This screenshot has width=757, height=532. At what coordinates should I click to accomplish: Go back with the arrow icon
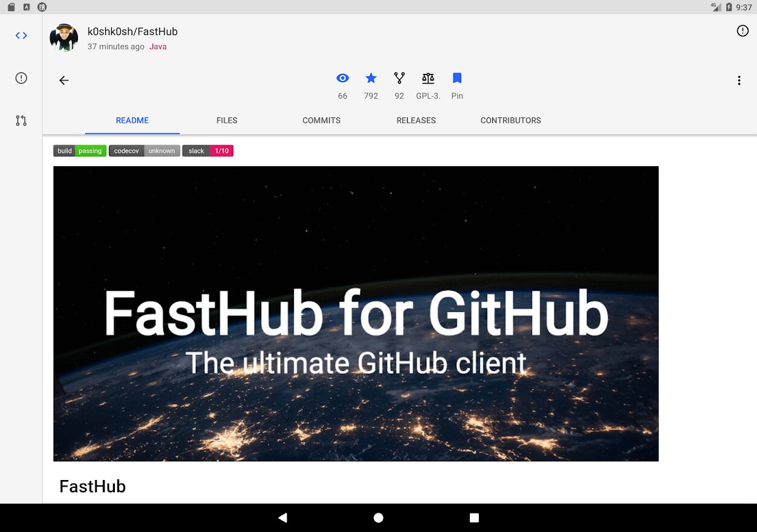tap(64, 80)
